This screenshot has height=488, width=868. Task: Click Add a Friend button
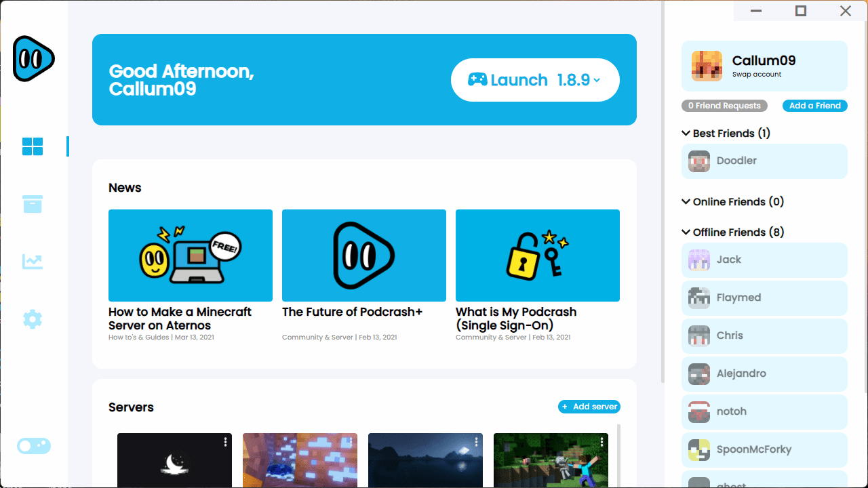(x=814, y=106)
